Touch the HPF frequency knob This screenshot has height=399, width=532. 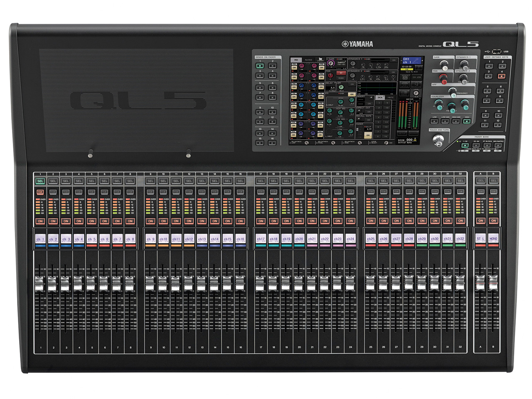click(x=453, y=92)
